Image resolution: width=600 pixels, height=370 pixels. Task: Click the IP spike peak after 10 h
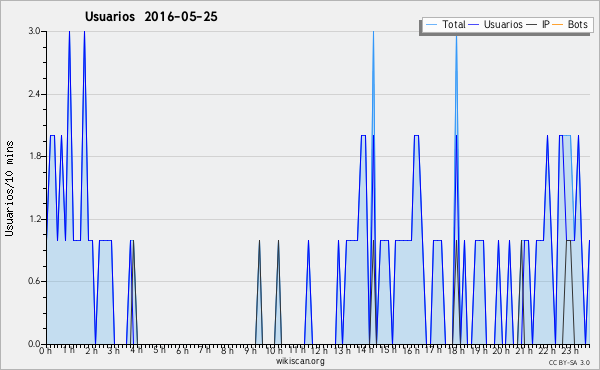[278, 241]
